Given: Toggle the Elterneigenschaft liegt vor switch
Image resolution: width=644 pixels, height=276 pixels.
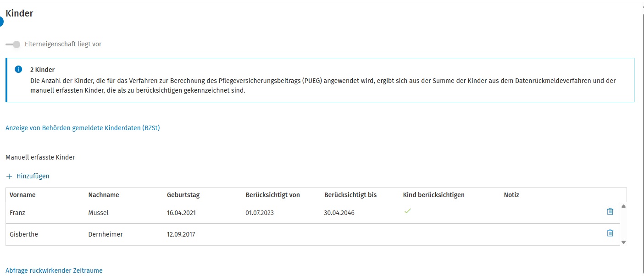Looking at the screenshot, I should [x=13, y=44].
